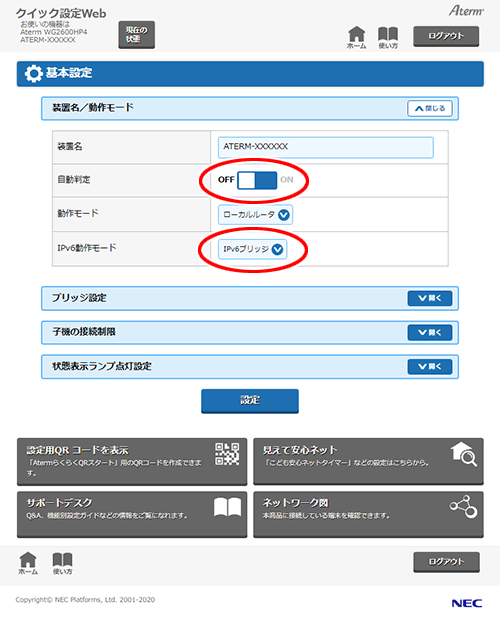500x632 pixels.
Task: Click the ログアウト button in the footer
Action: [446, 562]
